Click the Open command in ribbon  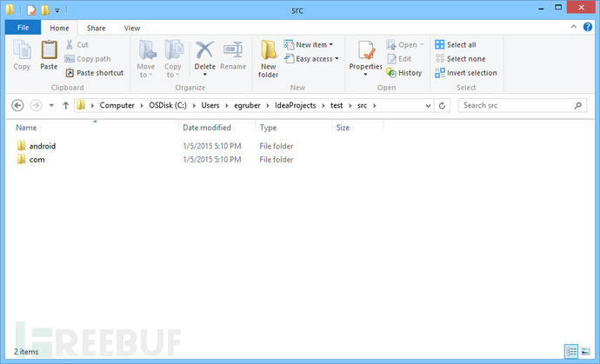[405, 44]
